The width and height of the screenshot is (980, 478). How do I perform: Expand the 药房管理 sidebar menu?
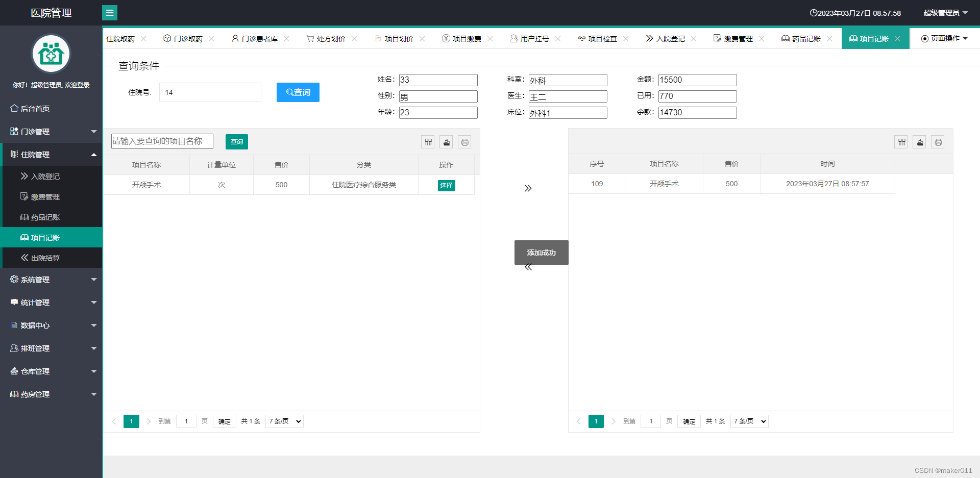point(51,394)
